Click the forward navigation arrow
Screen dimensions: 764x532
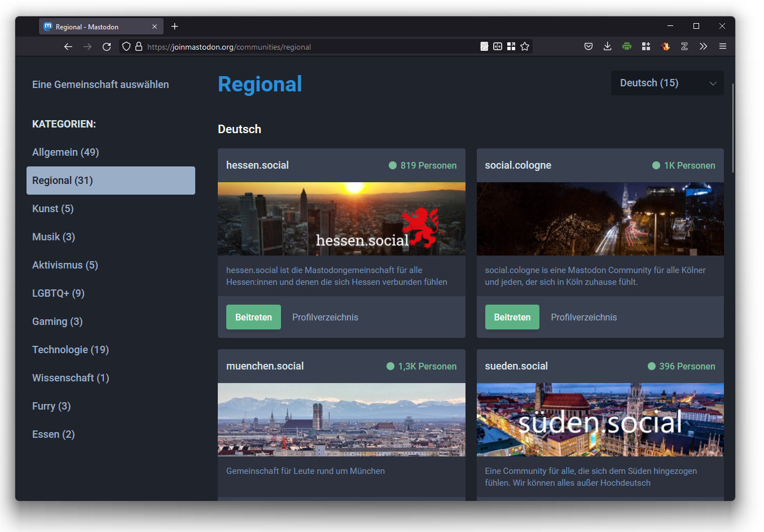point(87,47)
